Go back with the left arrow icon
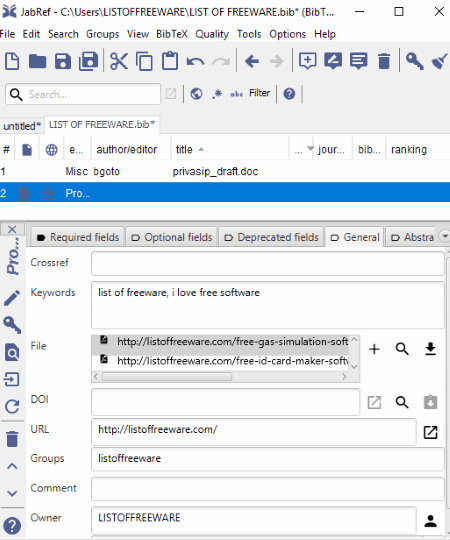Viewport: 450px width, 540px height. coord(252,62)
